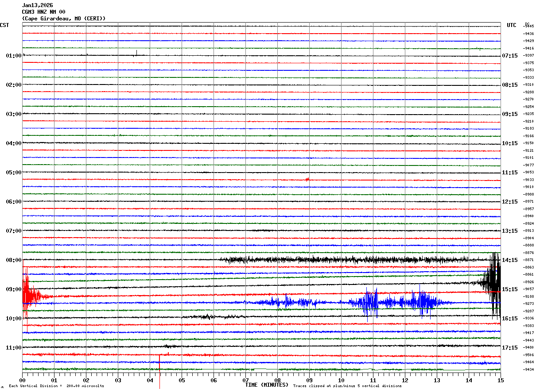Click minute tick label 07 on x-axis
The height and width of the screenshot is (392, 536).
(245, 380)
